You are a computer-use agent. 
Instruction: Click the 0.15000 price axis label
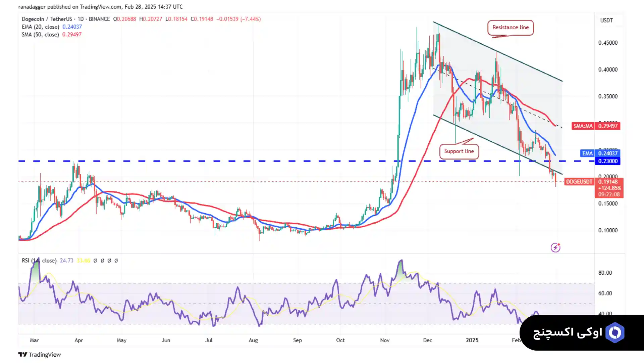[x=608, y=203]
